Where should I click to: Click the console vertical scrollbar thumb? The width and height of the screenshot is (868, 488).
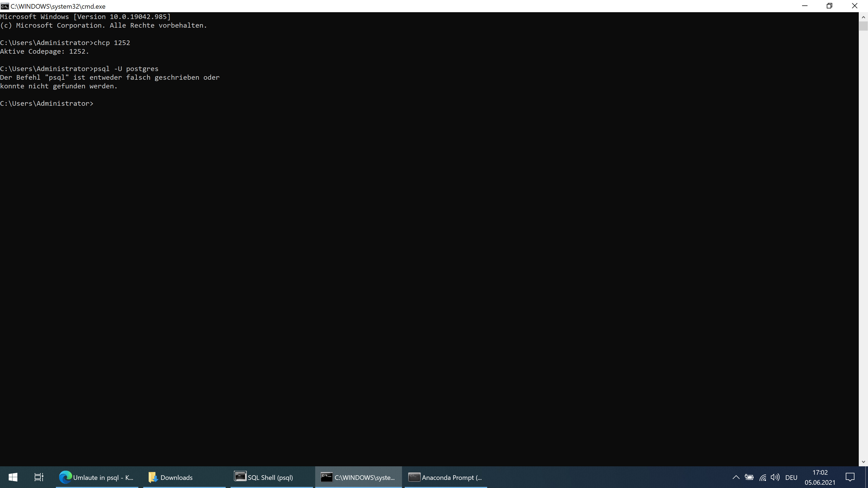tap(863, 26)
